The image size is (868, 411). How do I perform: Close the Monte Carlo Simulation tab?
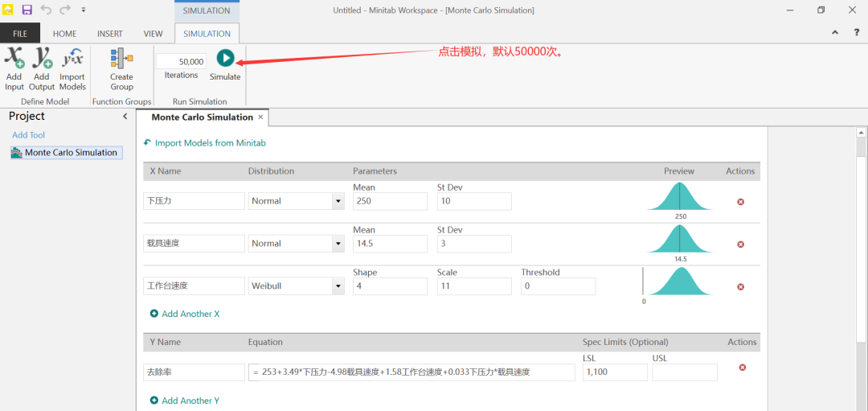(x=260, y=117)
